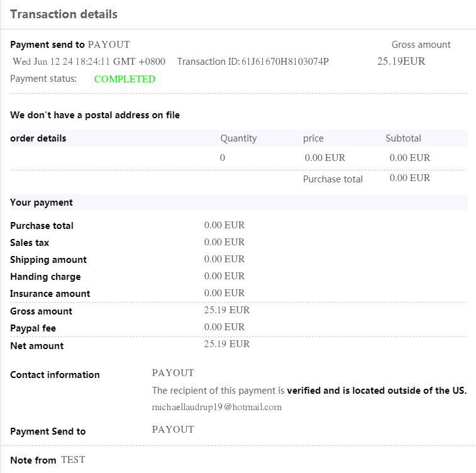The width and height of the screenshot is (476, 473).
Task: Click the Your payment section header
Action: (x=41, y=203)
